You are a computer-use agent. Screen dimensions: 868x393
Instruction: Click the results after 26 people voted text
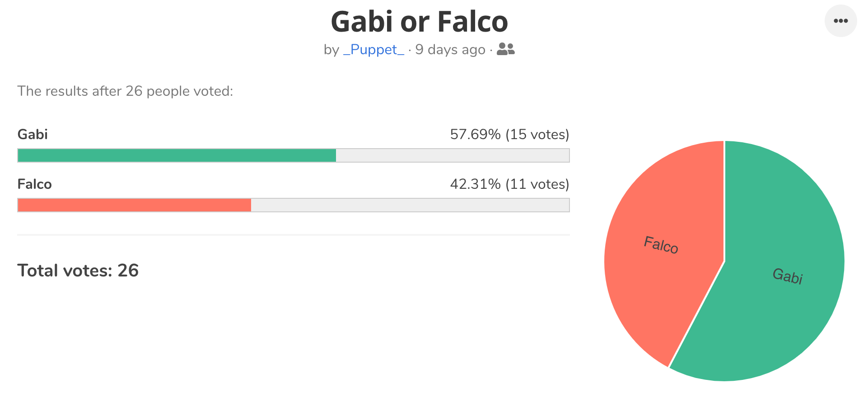point(125,91)
